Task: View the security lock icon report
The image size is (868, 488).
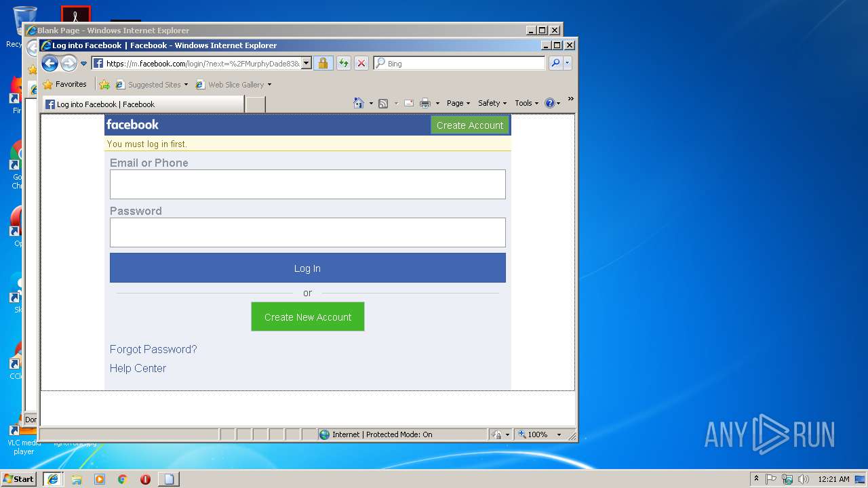Action: pos(323,63)
